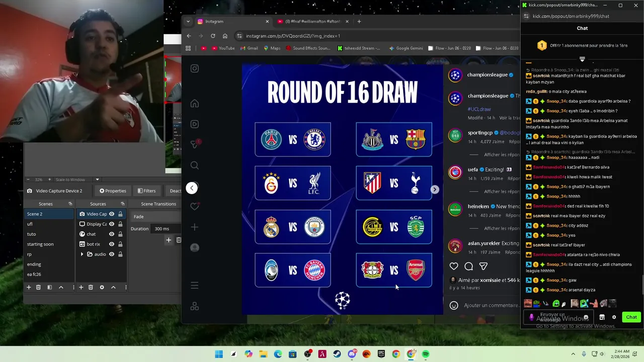The height and width of the screenshot is (362, 644).
Task: Open Instagram Home from the sidebar
Action: (x=195, y=104)
